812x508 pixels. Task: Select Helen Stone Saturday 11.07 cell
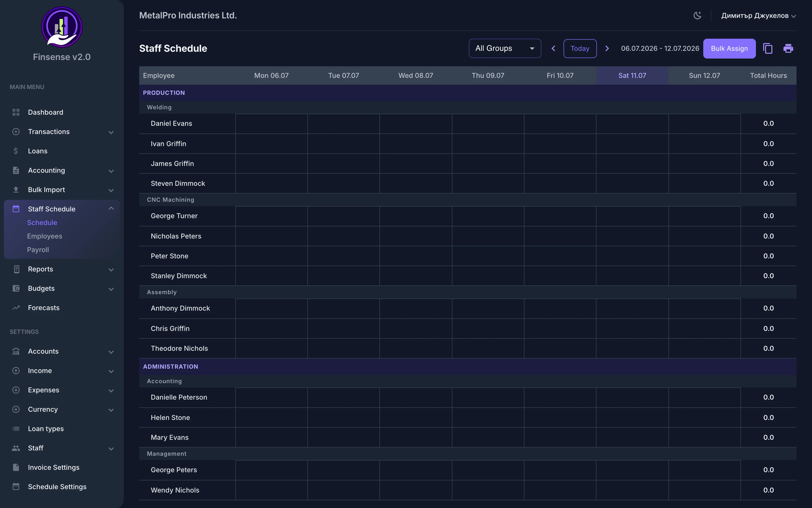632,418
